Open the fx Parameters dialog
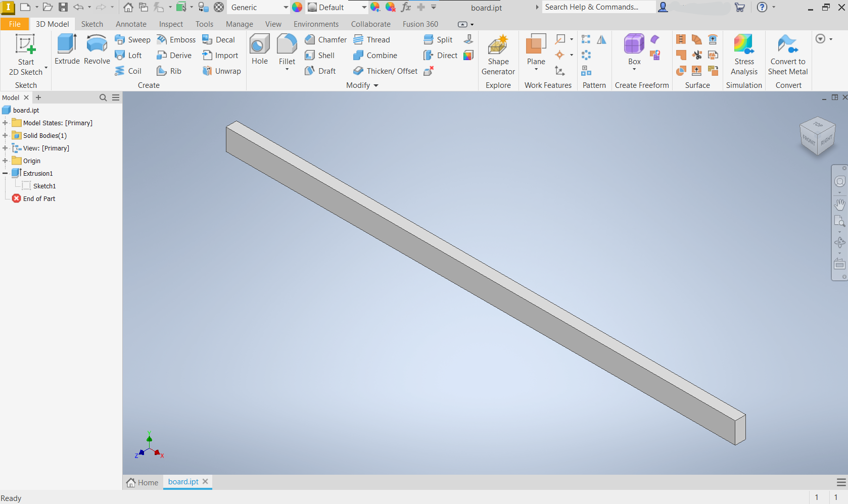Screen dimensions: 848x504 click(x=406, y=7)
